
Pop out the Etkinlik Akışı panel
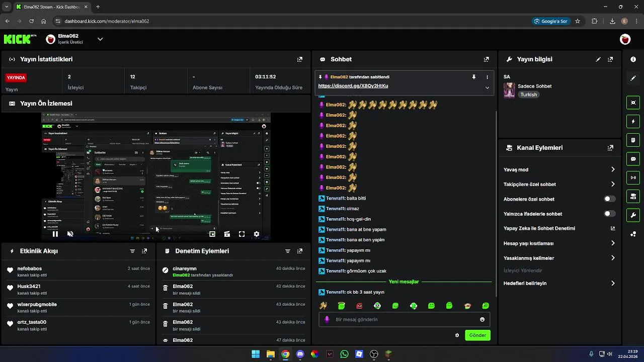tap(144, 251)
